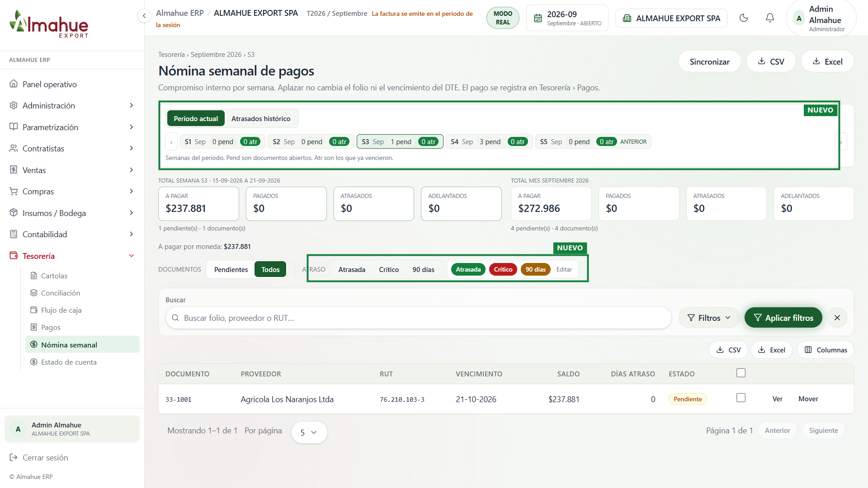
Task: Expand Parametrización menu
Action: coord(72,127)
